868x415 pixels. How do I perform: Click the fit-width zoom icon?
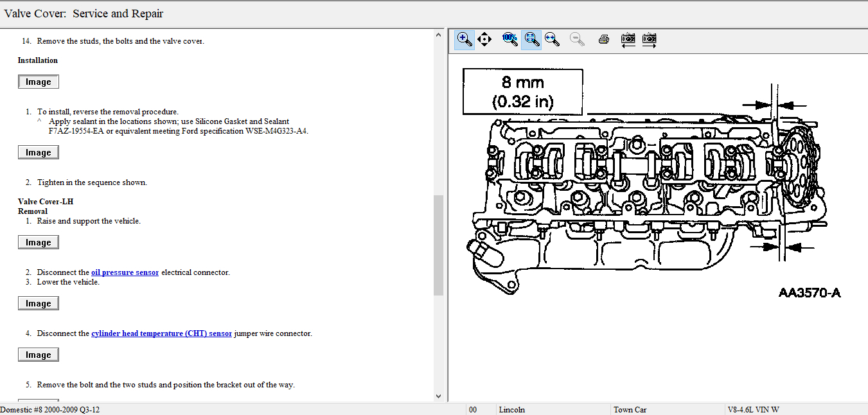coord(551,40)
